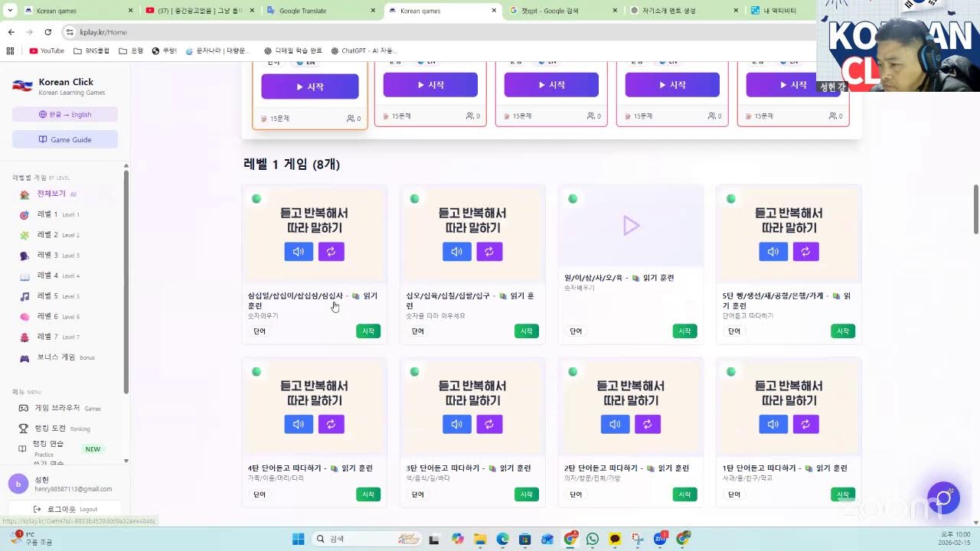This screenshot has height=551, width=980.
Task: Close the Google Translate tab
Action: point(373,11)
